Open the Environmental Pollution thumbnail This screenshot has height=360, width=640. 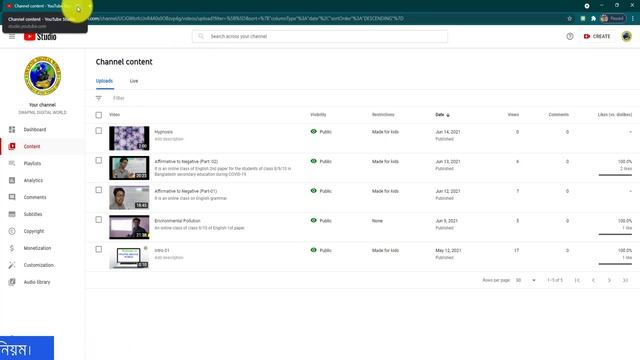point(129,227)
